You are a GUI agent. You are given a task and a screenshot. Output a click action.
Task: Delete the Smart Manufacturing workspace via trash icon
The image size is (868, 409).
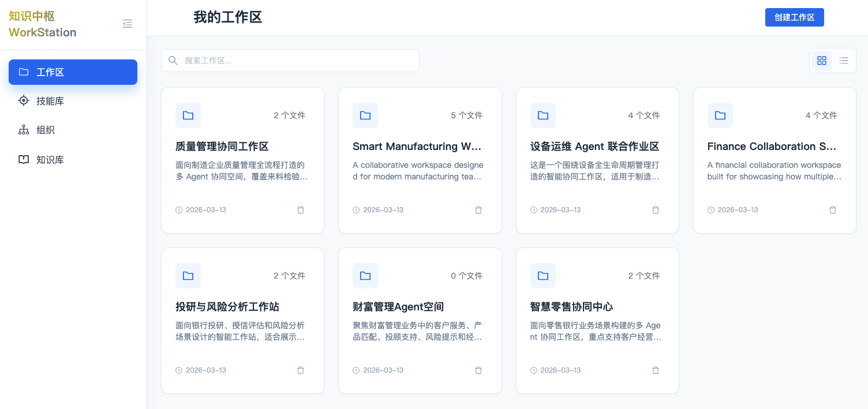[x=478, y=210]
